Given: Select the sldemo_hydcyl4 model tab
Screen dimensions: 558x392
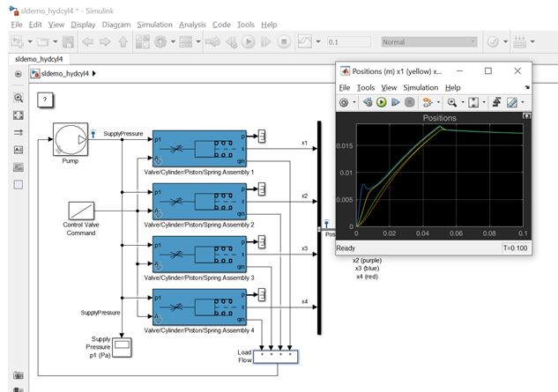Looking at the screenshot, I should 39,59.
